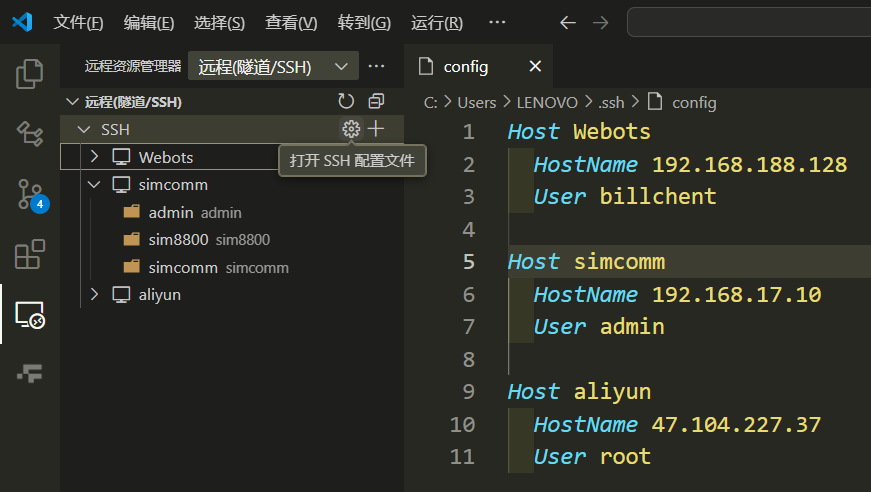Click 'Host simcomm' on line 5
This screenshot has height=492, width=871.
[586, 262]
